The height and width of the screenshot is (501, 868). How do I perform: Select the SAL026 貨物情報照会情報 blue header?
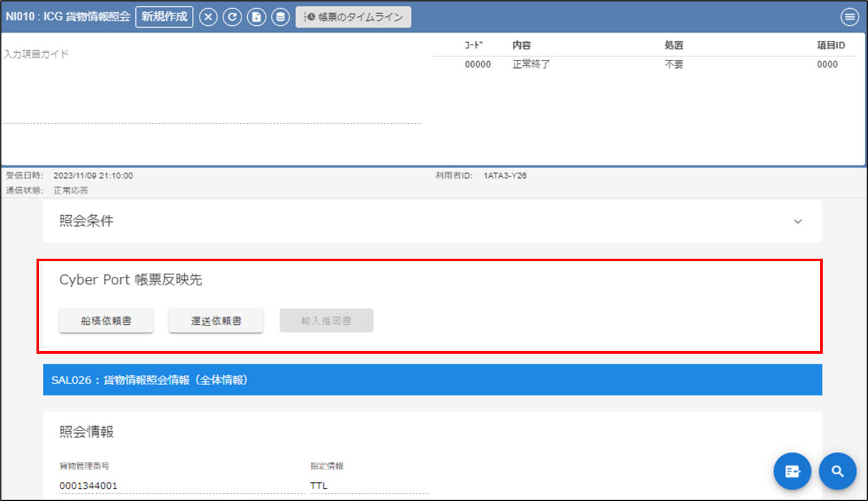(432, 381)
